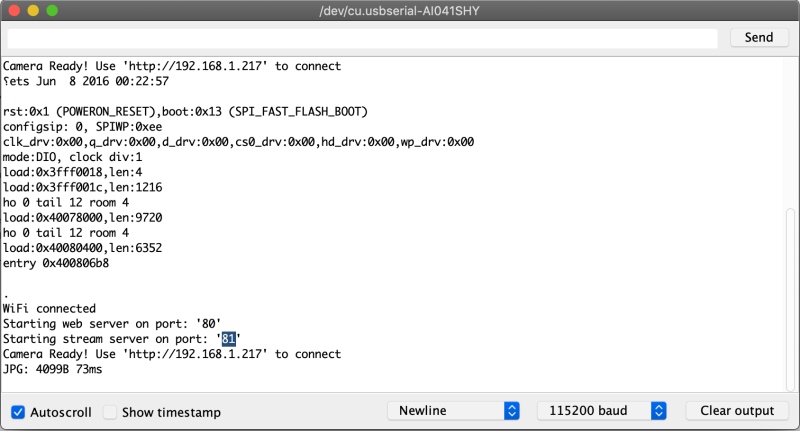Click the 'clk_drv:0x00,q_drv:0x00' line
The height and width of the screenshot is (431, 800).
pos(238,142)
